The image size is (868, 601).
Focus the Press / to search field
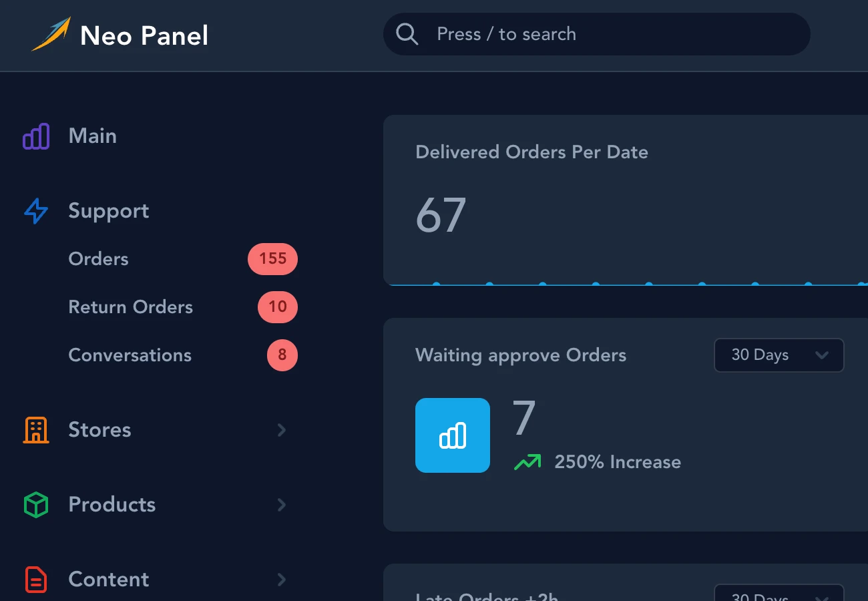pyautogui.click(x=596, y=34)
